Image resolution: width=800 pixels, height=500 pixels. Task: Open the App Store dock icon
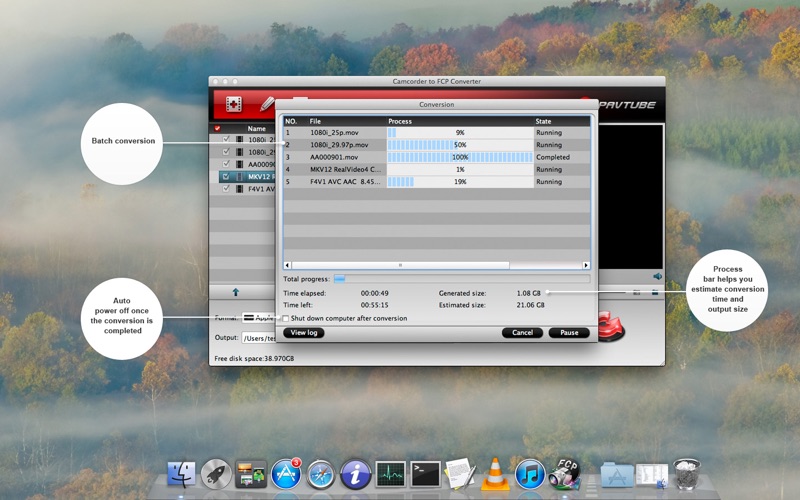click(x=286, y=474)
